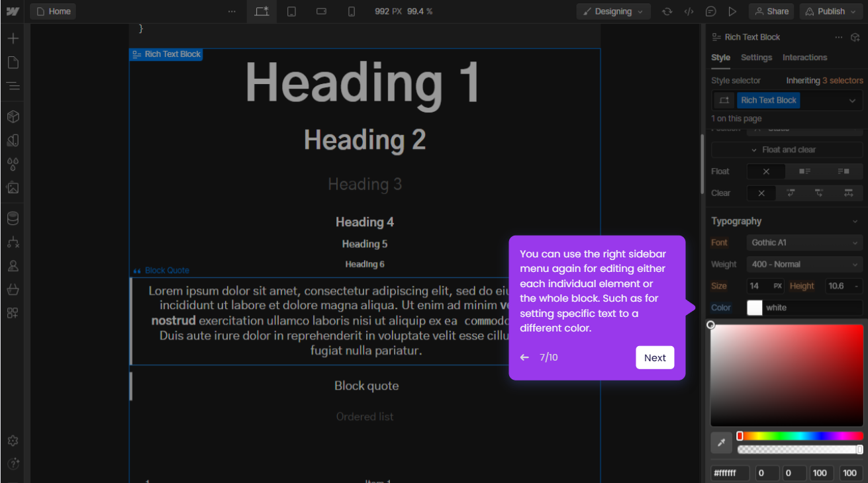868x483 pixels.
Task: Open the Assets panel
Action: 13,188
